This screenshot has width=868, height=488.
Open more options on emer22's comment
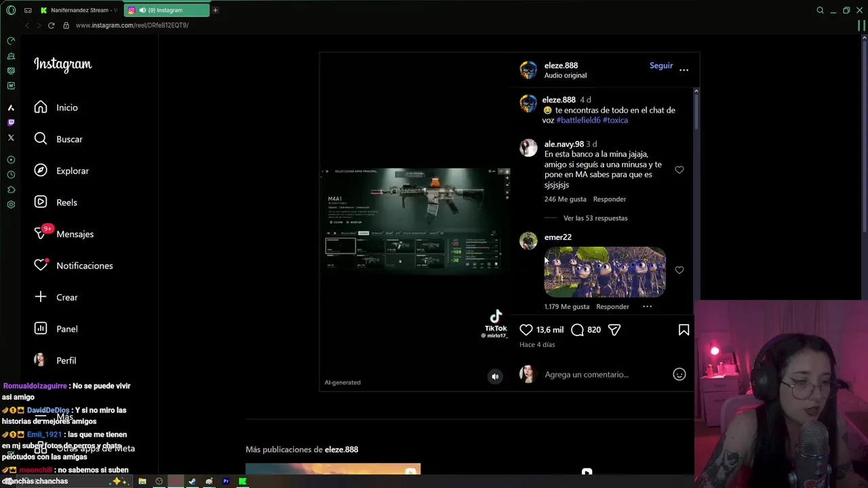647,306
